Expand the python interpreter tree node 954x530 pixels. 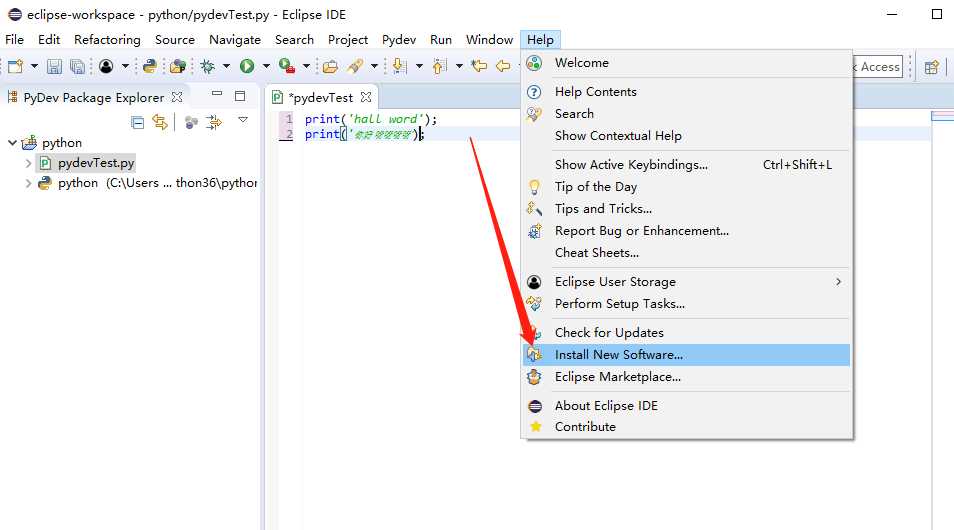pyautogui.click(x=28, y=183)
